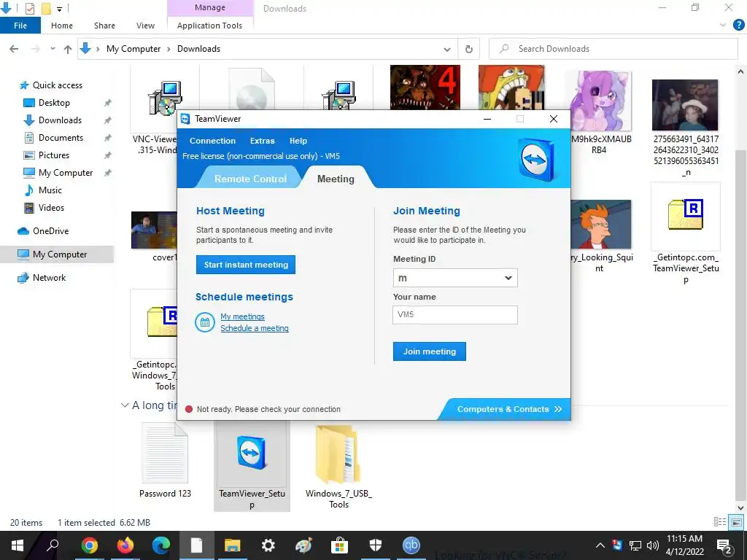Open Microsoft Edge from the taskbar

[161, 545]
